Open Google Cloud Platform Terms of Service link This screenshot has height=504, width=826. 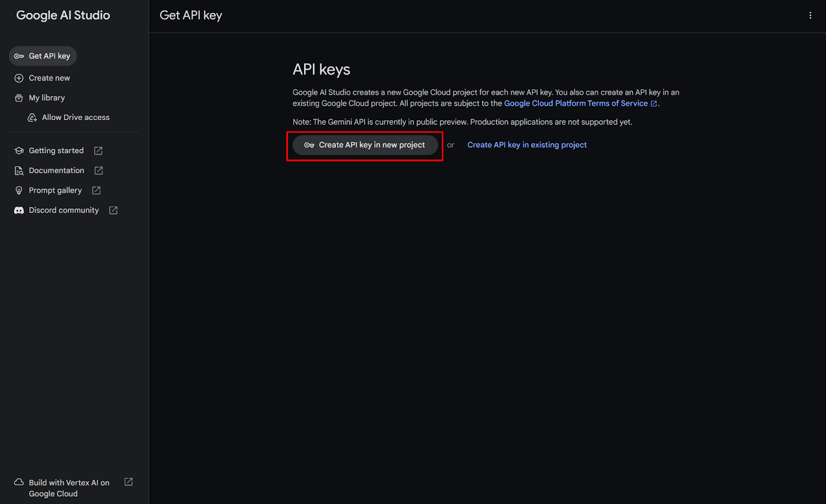point(576,103)
